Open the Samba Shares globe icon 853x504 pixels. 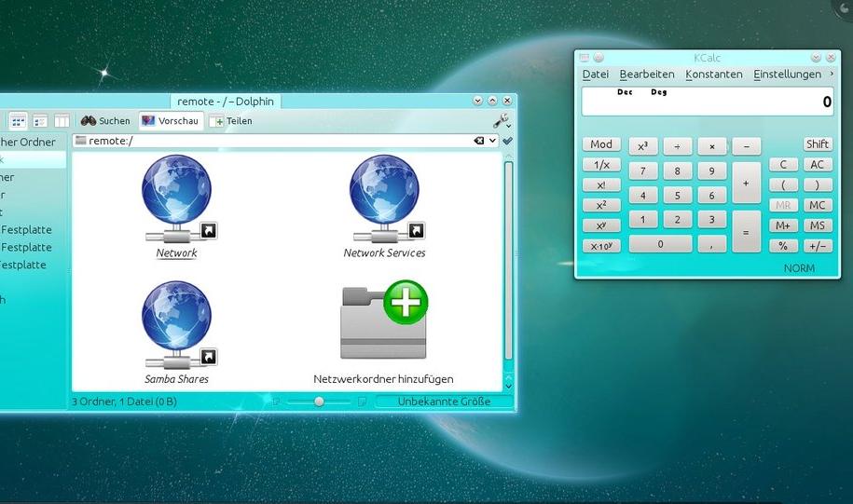[x=177, y=325]
